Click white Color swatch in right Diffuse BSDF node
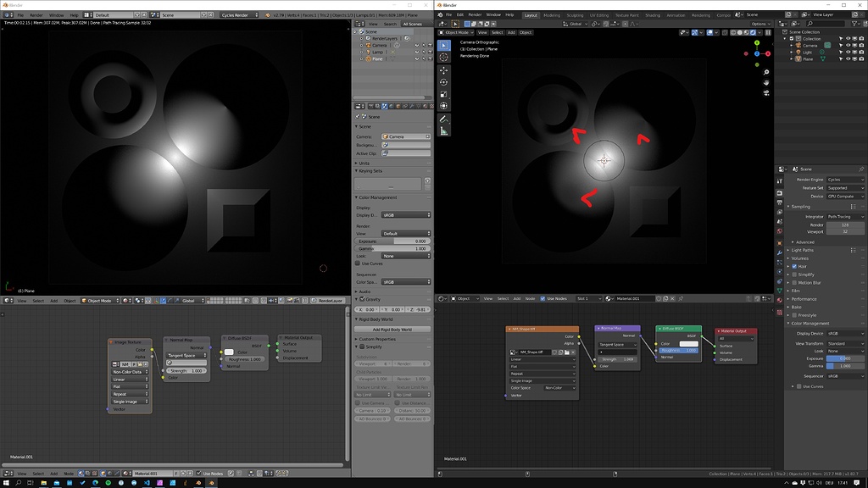The height and width of the screenshot is (488, 868). [688, 344]
